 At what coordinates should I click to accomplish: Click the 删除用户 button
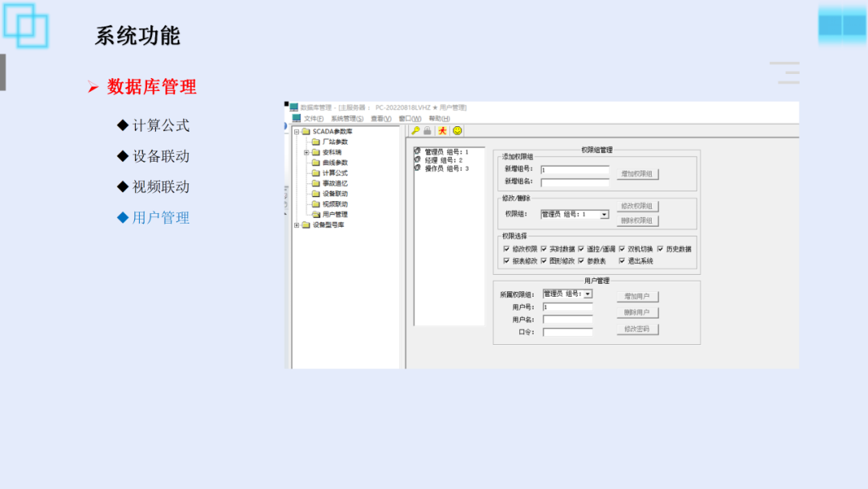click(x=637, y=312)
